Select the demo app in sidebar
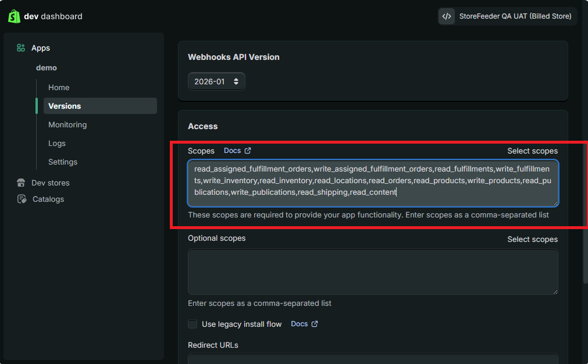This screenshot has width=588, height=364. [47, 67]
